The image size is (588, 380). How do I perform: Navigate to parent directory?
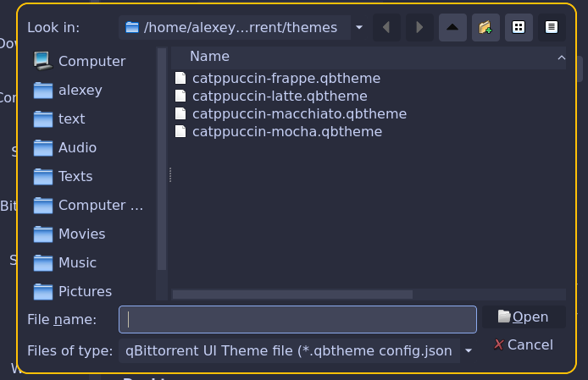(452, 27)
